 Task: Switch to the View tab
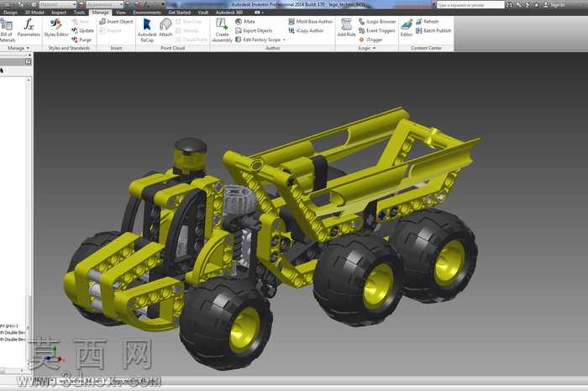tap(121, 13)
